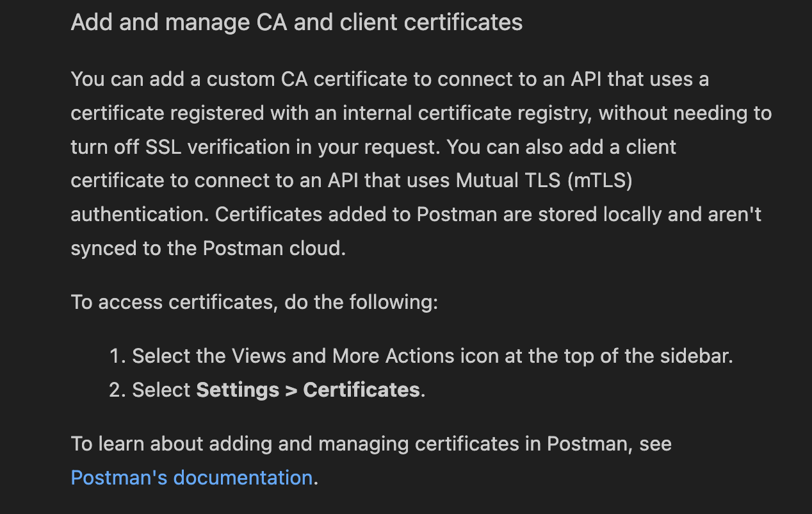Click the line starting 'certificate registered with an internal'
The height and width of the screenshot is (514, 812).
[x=421, y=113]
